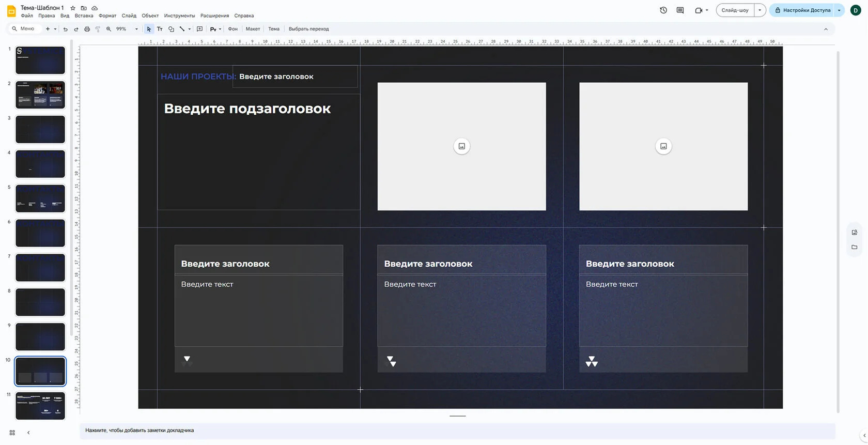Click НАШИ ПРОЕКТЫ: heading text

tap(198, 76)
